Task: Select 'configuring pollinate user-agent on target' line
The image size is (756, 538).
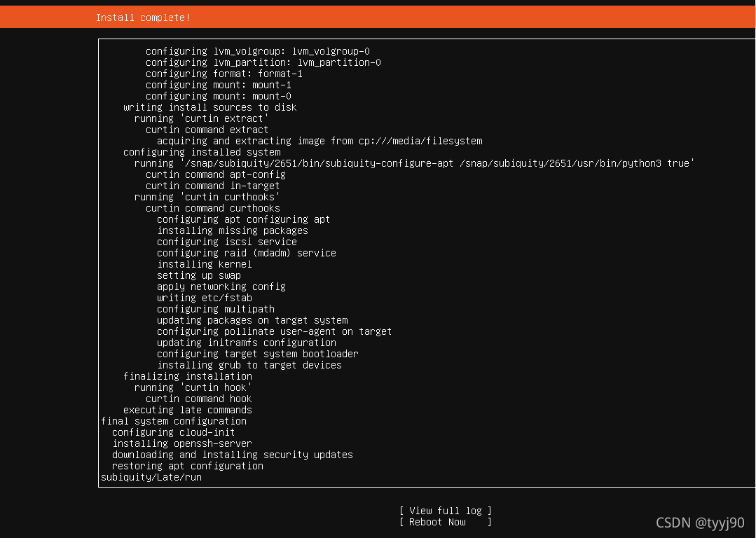Action: point(275,331)
